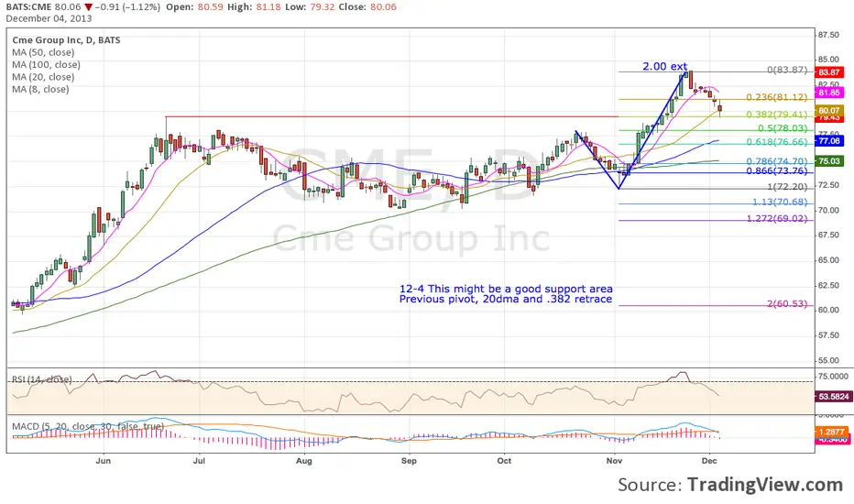Click the gold 80.07 price tag

coord(829,111)
